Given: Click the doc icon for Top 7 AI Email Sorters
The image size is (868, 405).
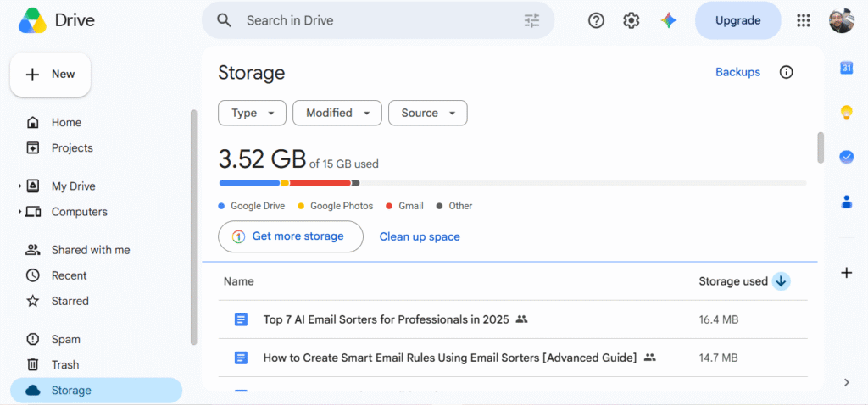Looking at the screenshot, I should click(x=241, y=319).
